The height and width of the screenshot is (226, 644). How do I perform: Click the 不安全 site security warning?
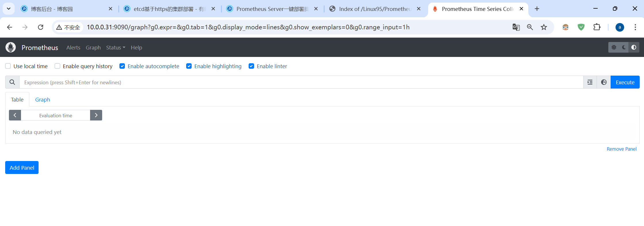pos(68,27)
